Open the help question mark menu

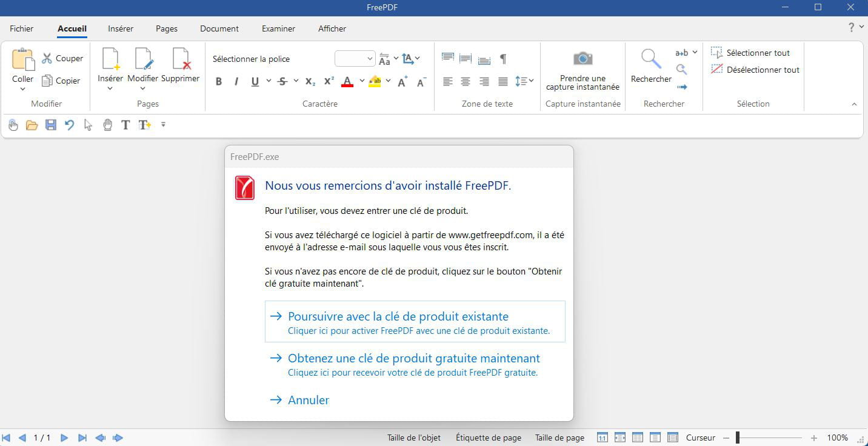click(x=855, y=27)
